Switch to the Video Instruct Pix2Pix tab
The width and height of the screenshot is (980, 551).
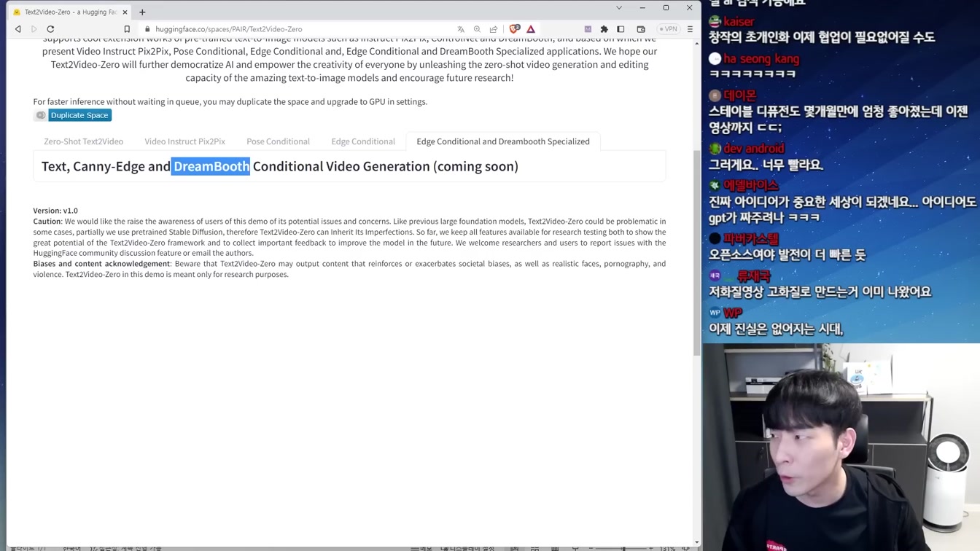point(184,141)
